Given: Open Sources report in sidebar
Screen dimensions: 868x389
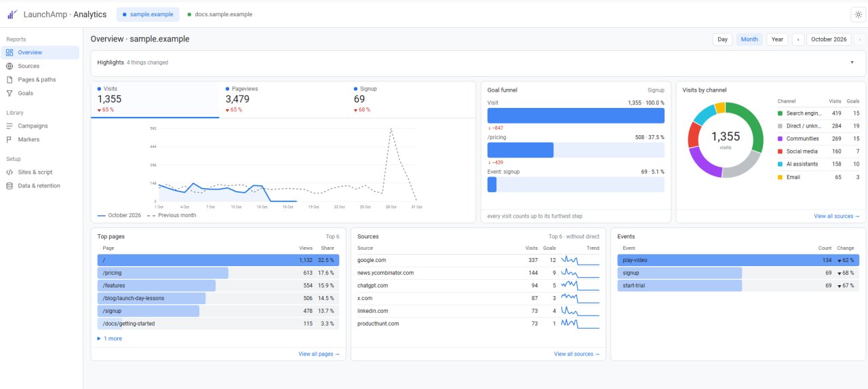Looking at the screenshot, I should coord(41,66).
